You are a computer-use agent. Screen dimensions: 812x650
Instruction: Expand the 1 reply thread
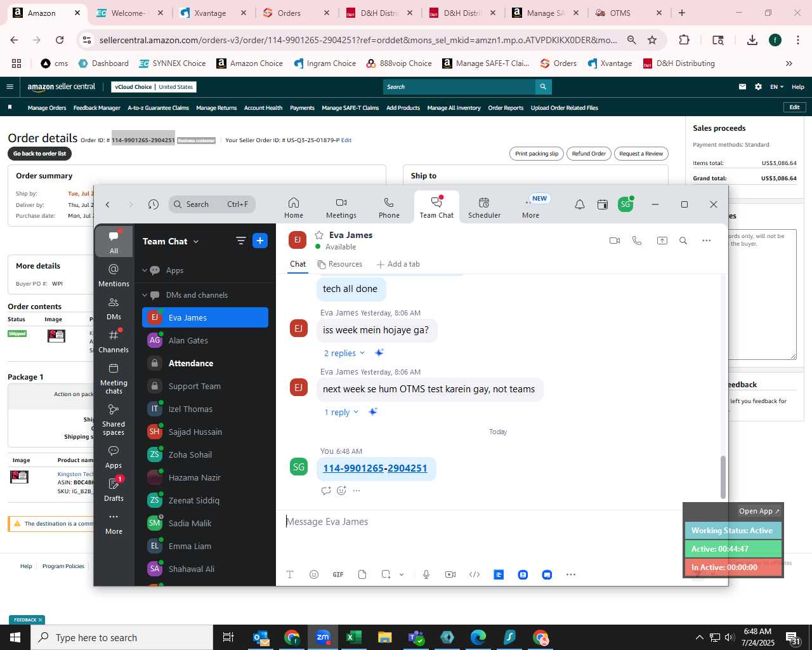(341, 412)
